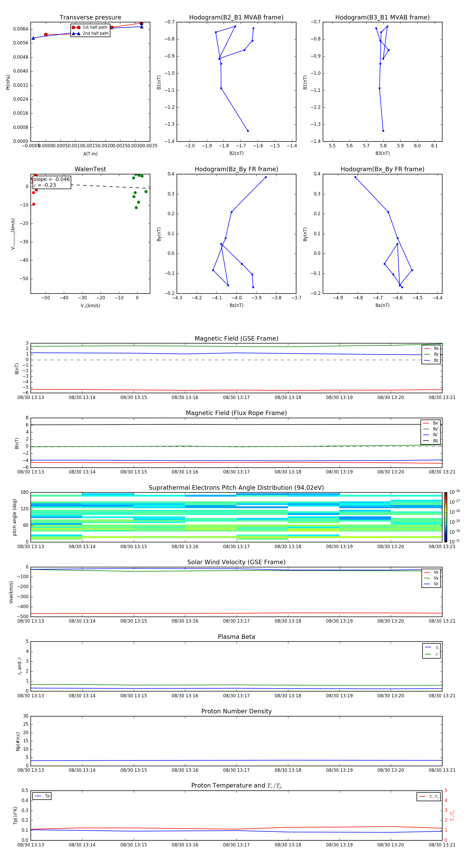Click the lowest red point in WalenTest plot
Screen dimensions: 473x868
tap(34, 204)
